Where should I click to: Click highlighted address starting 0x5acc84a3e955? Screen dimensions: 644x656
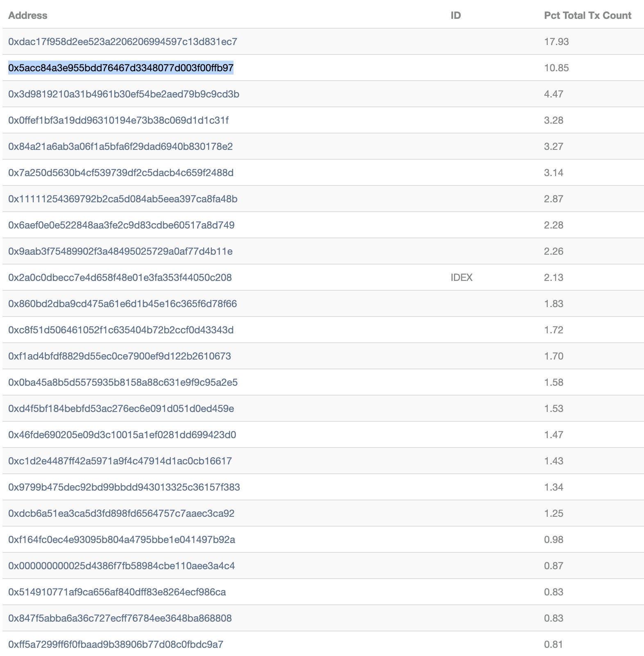pos(121,68)
